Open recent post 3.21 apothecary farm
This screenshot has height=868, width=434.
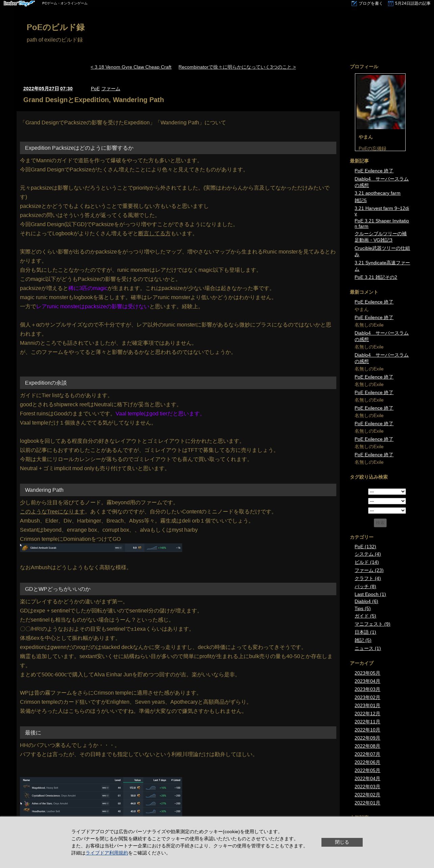point(378,193)
